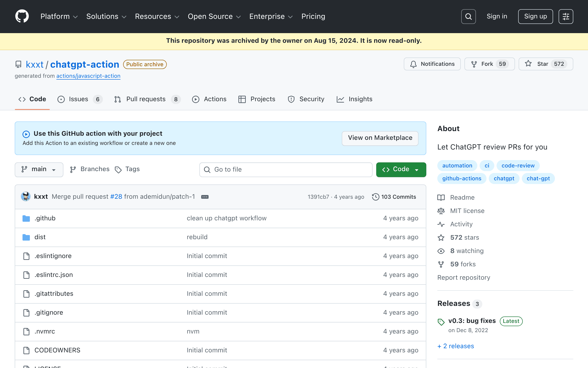Click the eye icon beside 8 watching
The height and width of the screenshot is (368, 588).
click(441, 251)
